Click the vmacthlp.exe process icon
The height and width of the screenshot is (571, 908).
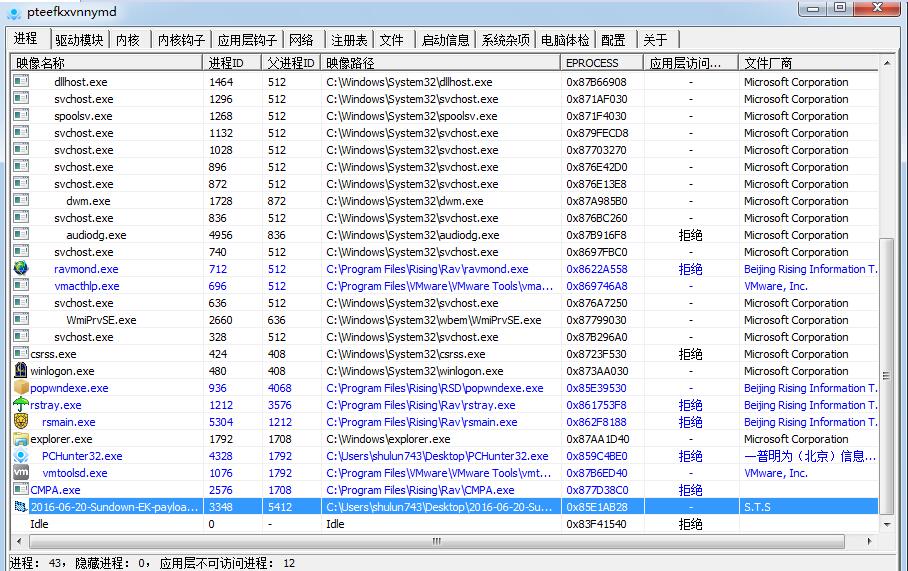(21, 285)
